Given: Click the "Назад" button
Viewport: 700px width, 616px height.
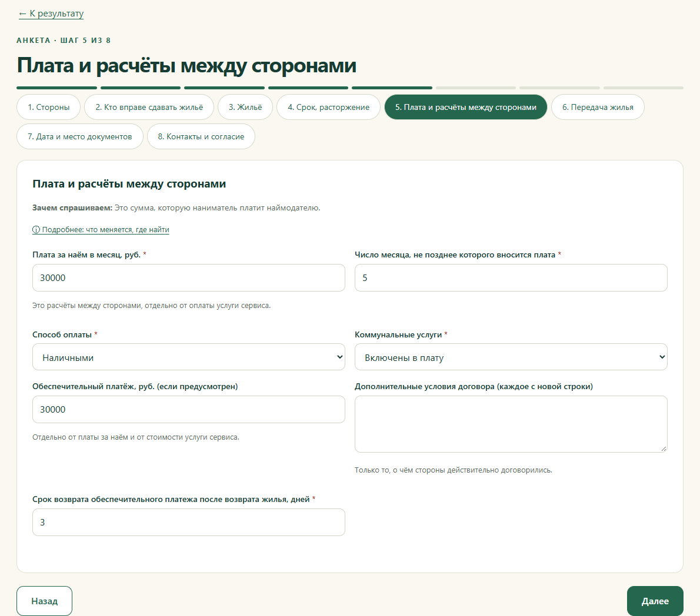Looking at the screenshot, I should click(x=44, y=601).
